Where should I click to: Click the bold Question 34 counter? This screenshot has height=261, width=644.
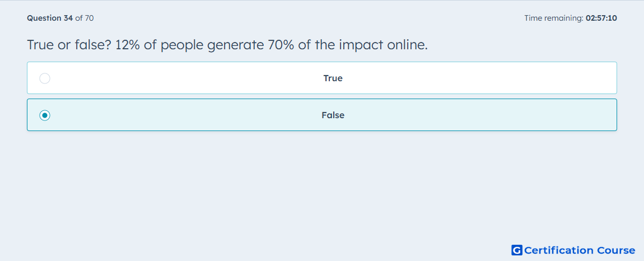point(50,18)
